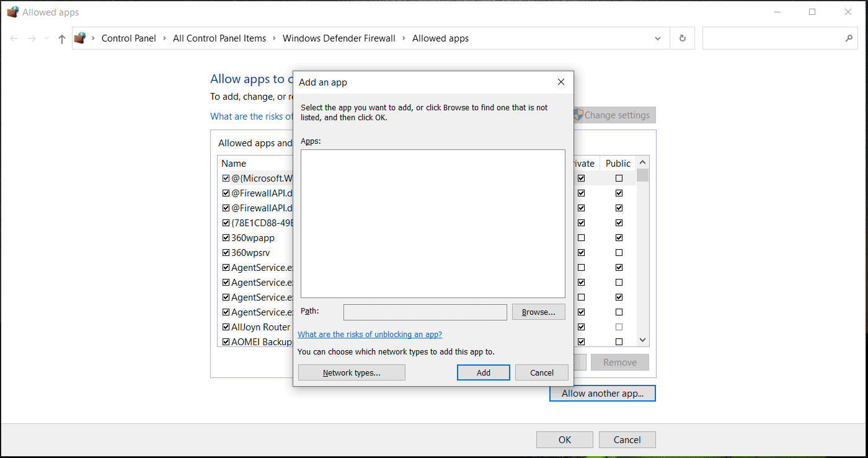Uncheck the AllJoyn Router name checkbox

point(226,327)
